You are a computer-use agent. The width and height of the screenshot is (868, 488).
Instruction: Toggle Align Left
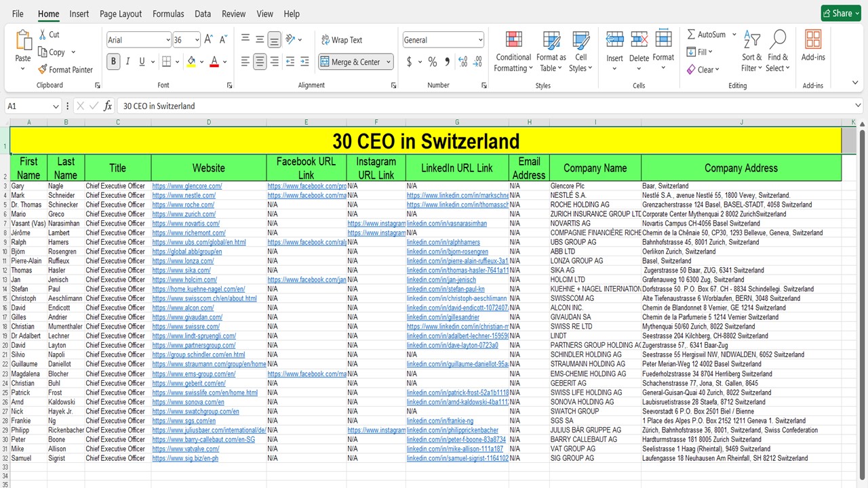click(245, 62)
